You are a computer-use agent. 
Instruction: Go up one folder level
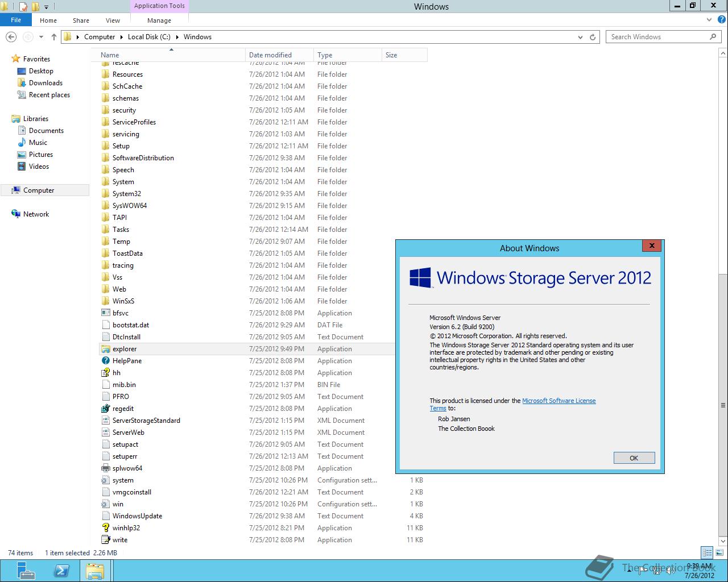tap(54, 37)
